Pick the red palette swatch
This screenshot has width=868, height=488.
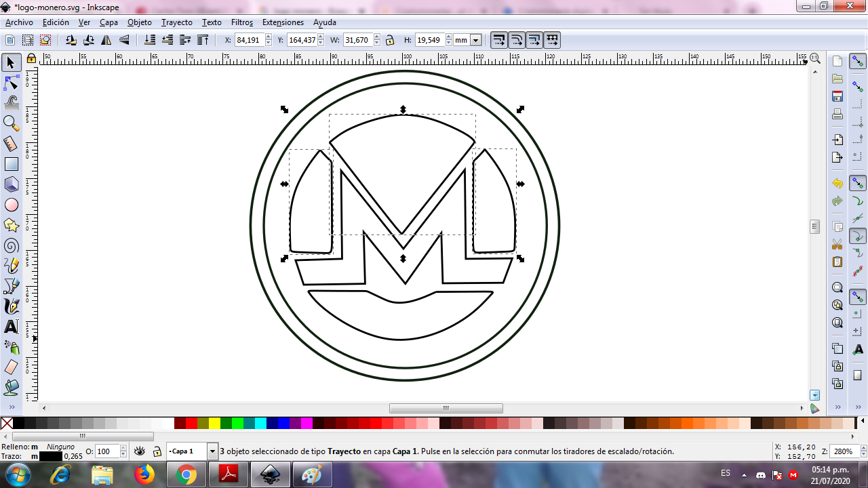click(x=191, y=424)
